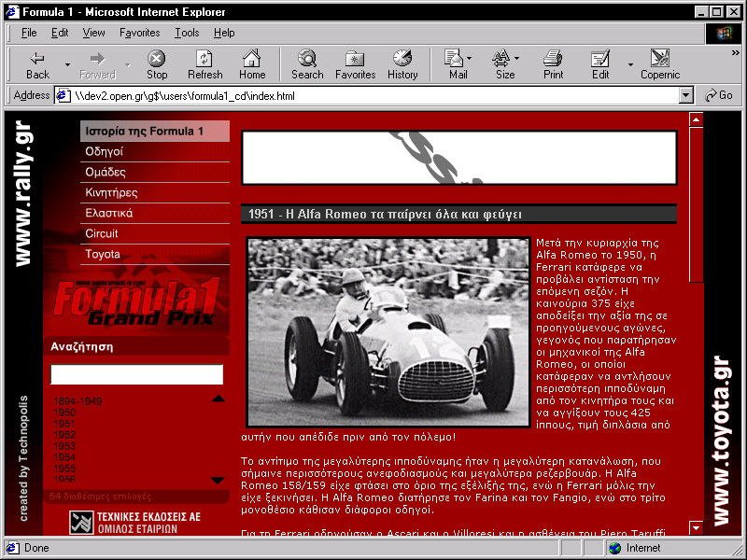This screenshot has height=560, width=747.
Task: Click the Αναζήτηση search input field
Action: coord(136,374)
